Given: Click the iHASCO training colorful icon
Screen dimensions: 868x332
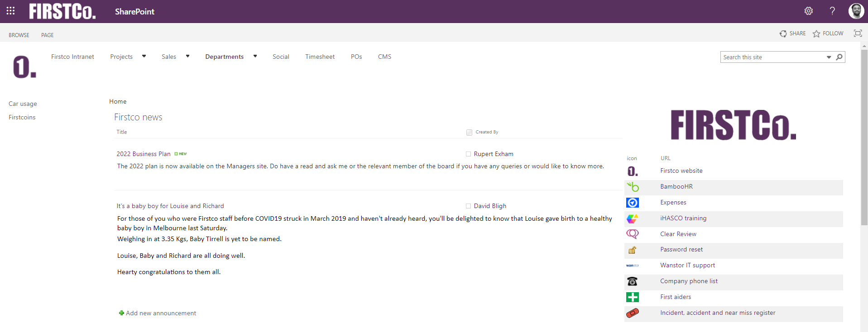Looking at the screenshot, I should click(x=633, y=218).
